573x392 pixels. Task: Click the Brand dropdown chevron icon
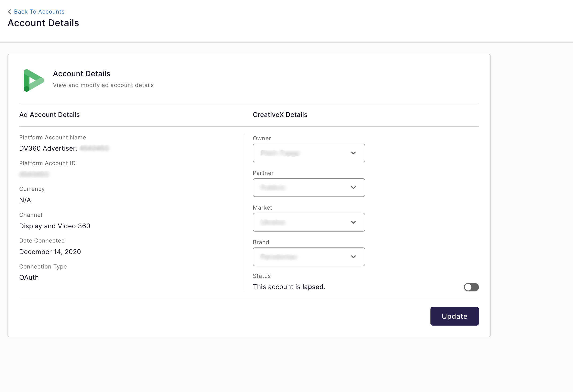point(353,257)
